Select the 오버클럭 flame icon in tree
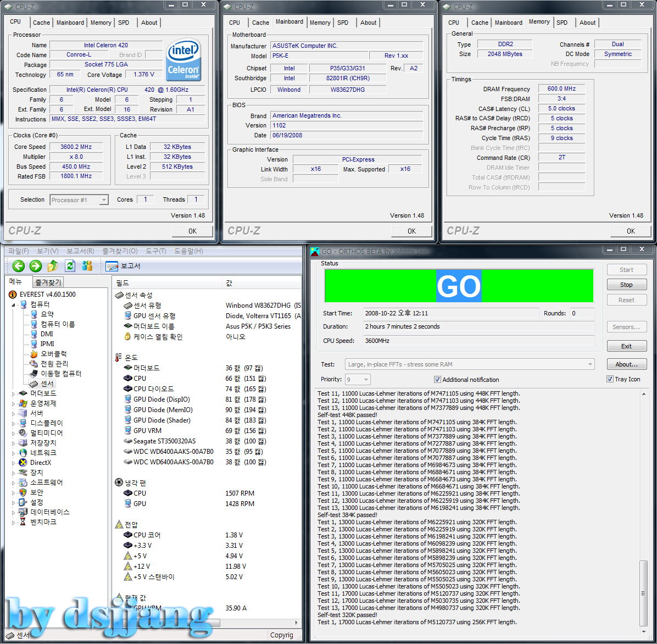 tap(34, 354)
